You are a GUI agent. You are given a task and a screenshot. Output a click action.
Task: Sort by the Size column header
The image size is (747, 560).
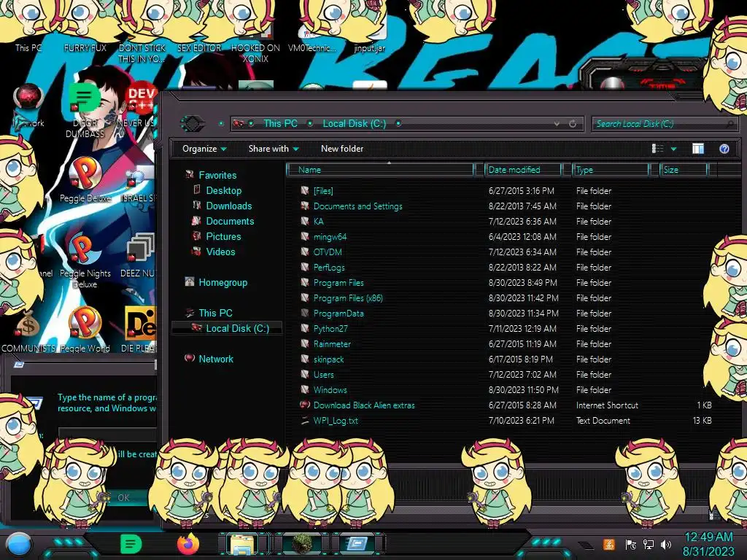684,170
